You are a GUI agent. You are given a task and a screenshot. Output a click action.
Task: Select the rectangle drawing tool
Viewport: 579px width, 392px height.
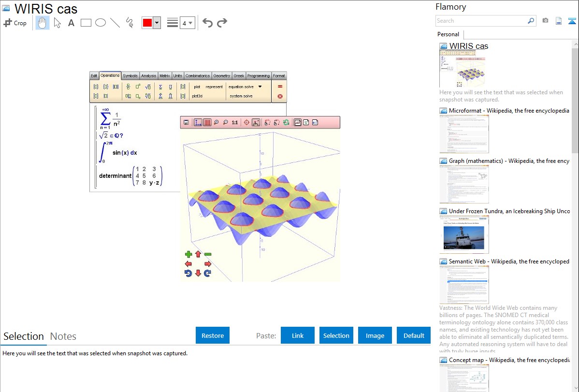tap(86, 23)
